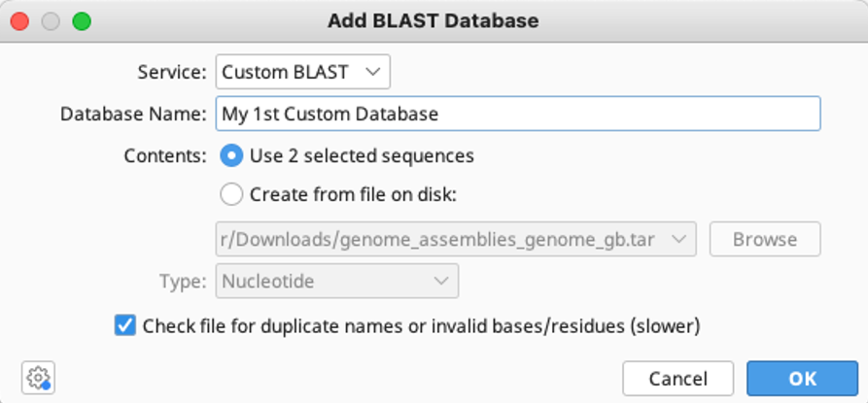Click the Add BLAST Database title bar

point(434,21)
